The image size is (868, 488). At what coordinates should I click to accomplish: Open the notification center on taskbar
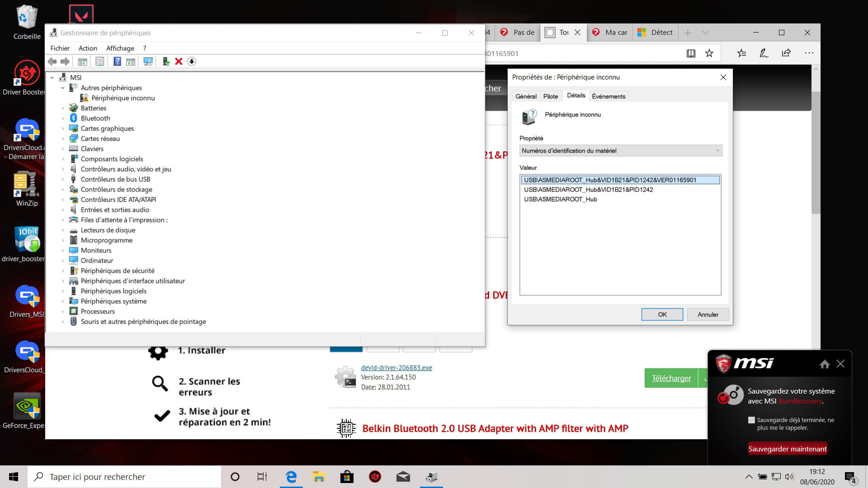pyautogui.click(x=850, y=477)
